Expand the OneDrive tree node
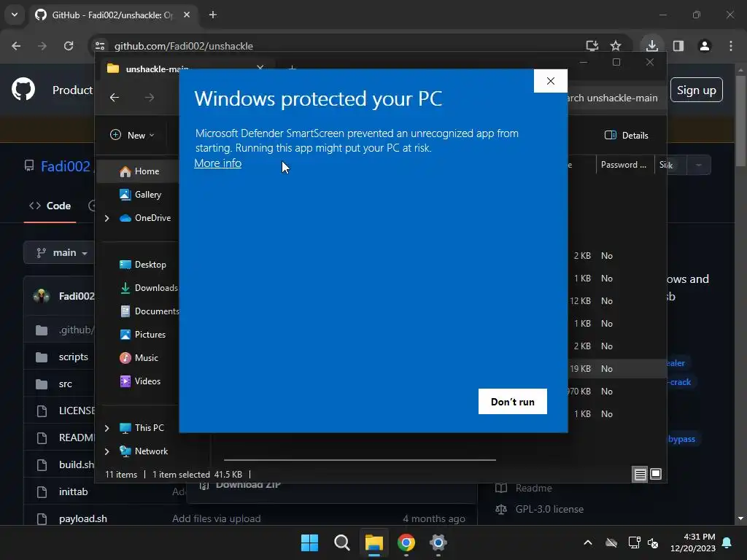The height and width of the screenshot is (560, 747). 107,218
